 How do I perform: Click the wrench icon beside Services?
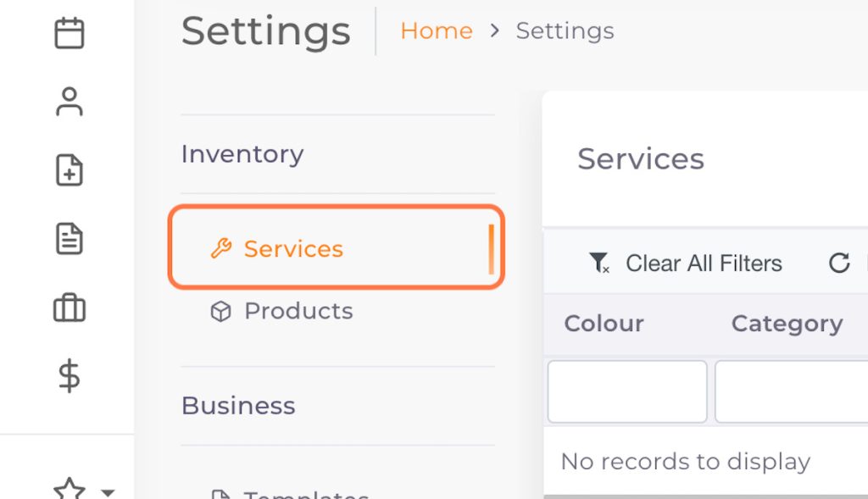tap(220, 248)
